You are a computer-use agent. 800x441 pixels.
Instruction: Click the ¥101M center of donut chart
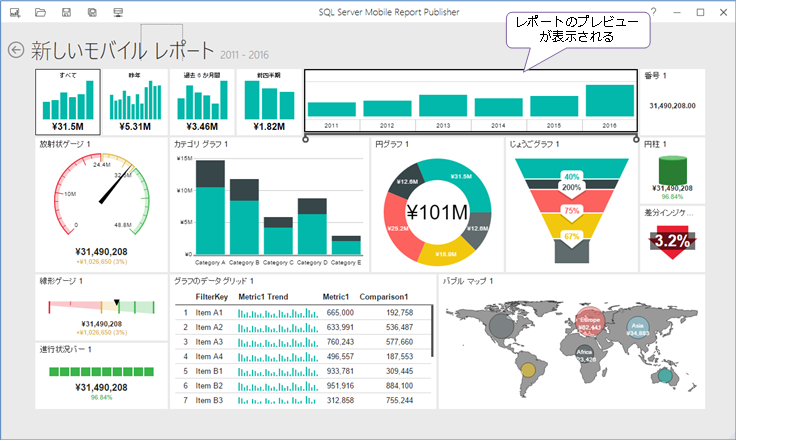pos(437,212)
